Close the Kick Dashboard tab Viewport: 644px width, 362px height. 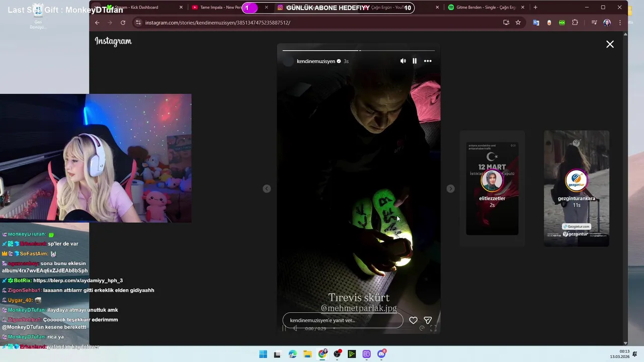[181, 8]
